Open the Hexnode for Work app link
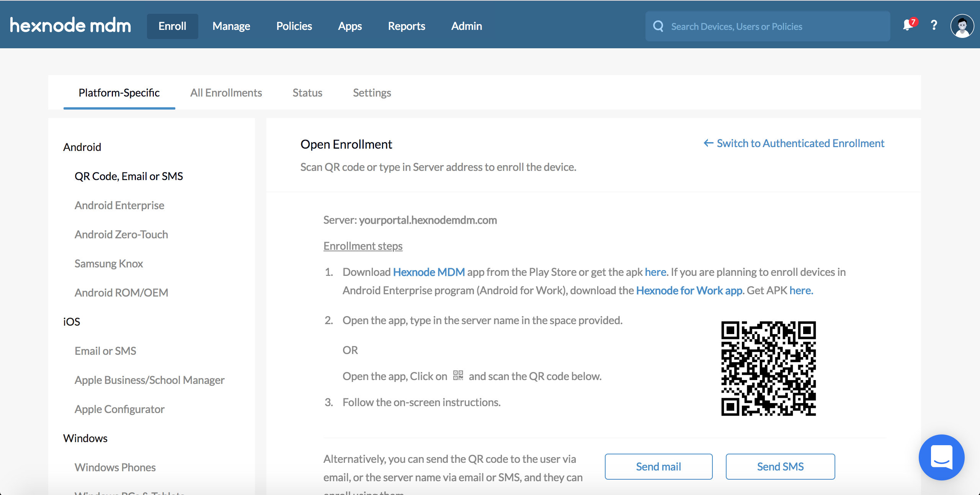 (689, 290)
